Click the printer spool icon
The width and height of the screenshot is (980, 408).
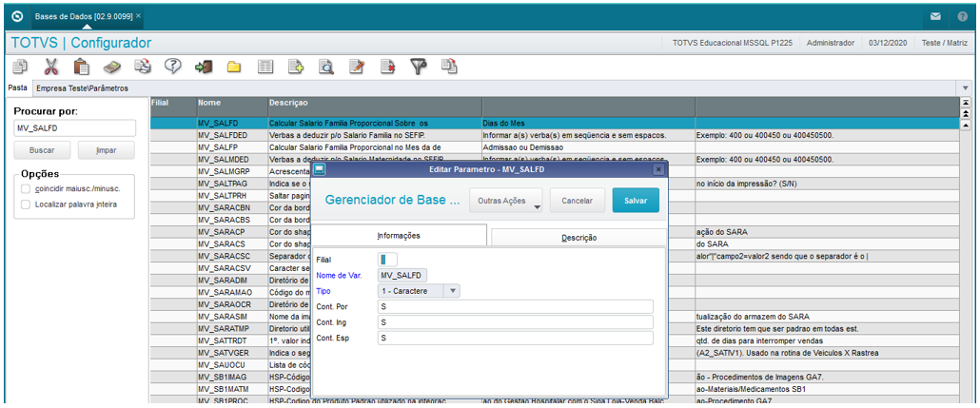pos(143,67)
